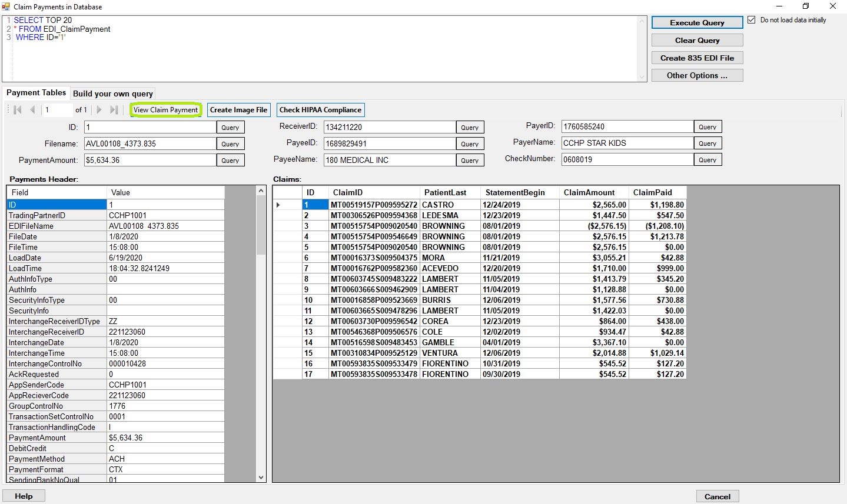The width and height of the screenshot is (847, 504).
Task: Click Payments Header scroll up arrow
Action: tap(261, 191)
